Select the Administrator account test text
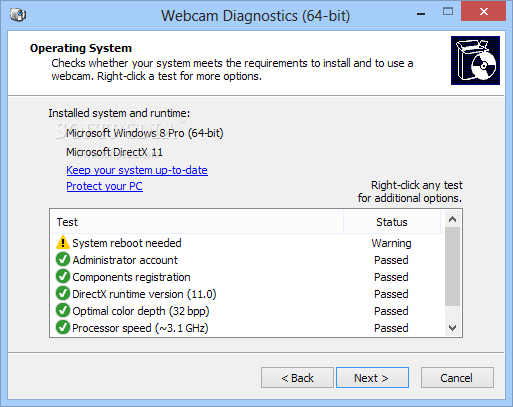Image resolution: width=513 pixels, height=407 pixels. point(125,260)
